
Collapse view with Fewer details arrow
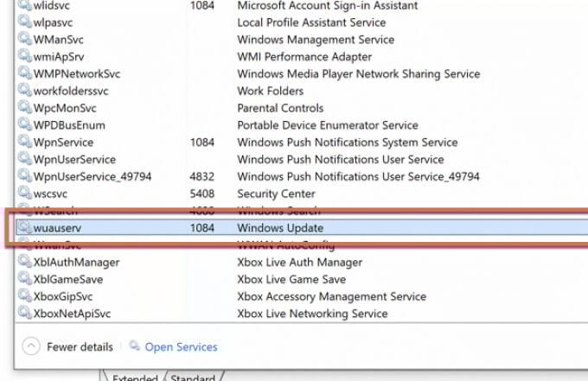32,346
